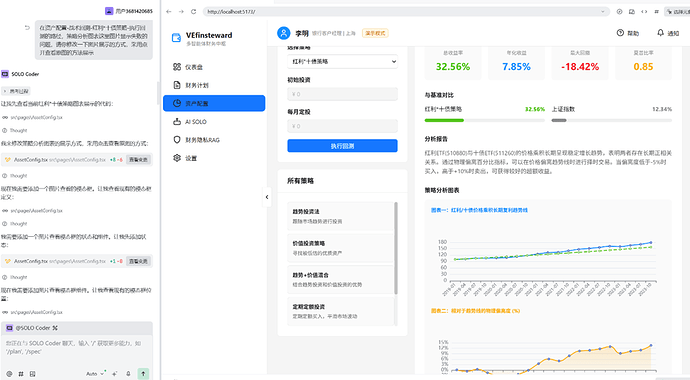The image size is (690, 380).
Task: Click 查看变更 on the +8 -6 AssetConfig.tsx card
Action: [x=139, y=160]
